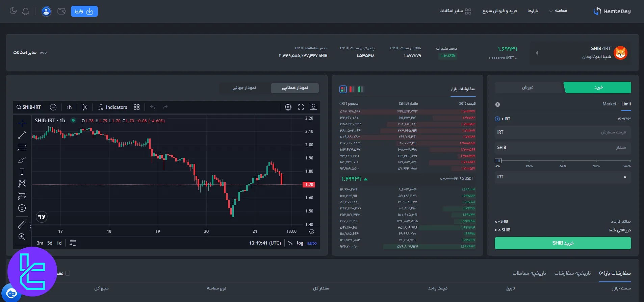Take a chart snapshot with camera icon
This screenshot has height=302, width=644.
point(313,107)
